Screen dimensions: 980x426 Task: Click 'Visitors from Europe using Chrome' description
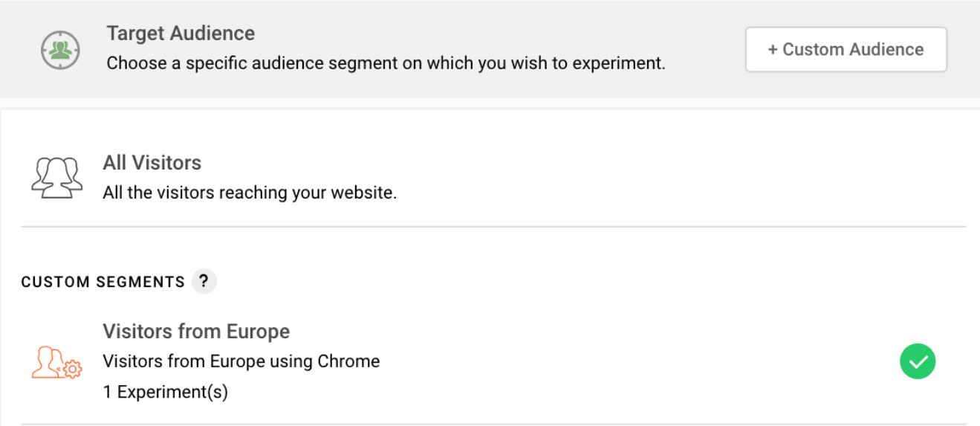241,361
